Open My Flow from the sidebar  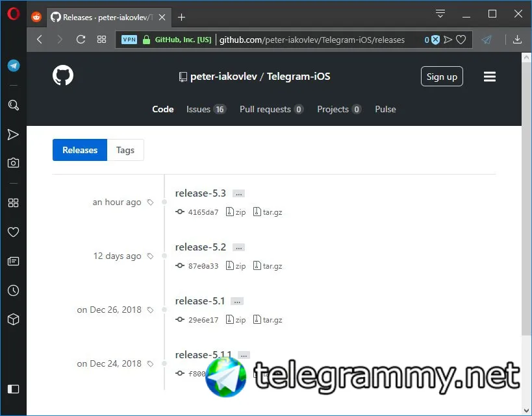pos(13,134)
